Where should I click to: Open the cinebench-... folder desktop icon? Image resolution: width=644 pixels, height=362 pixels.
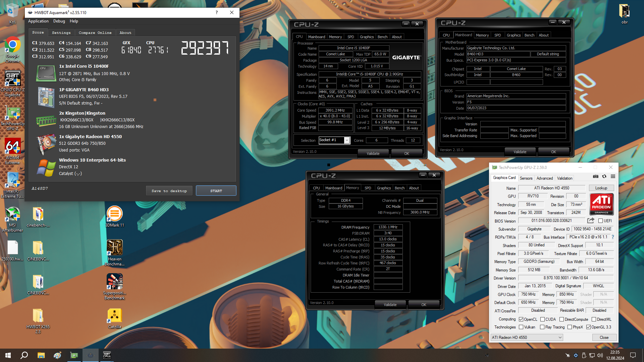[38, 217]
